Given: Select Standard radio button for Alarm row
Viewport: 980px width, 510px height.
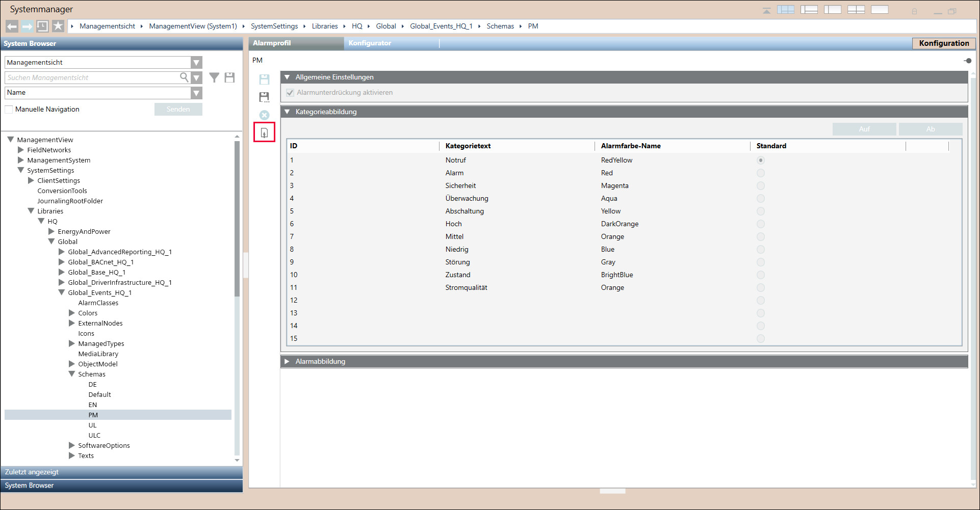Looking at the screenshot, I should tap(760, 173).
